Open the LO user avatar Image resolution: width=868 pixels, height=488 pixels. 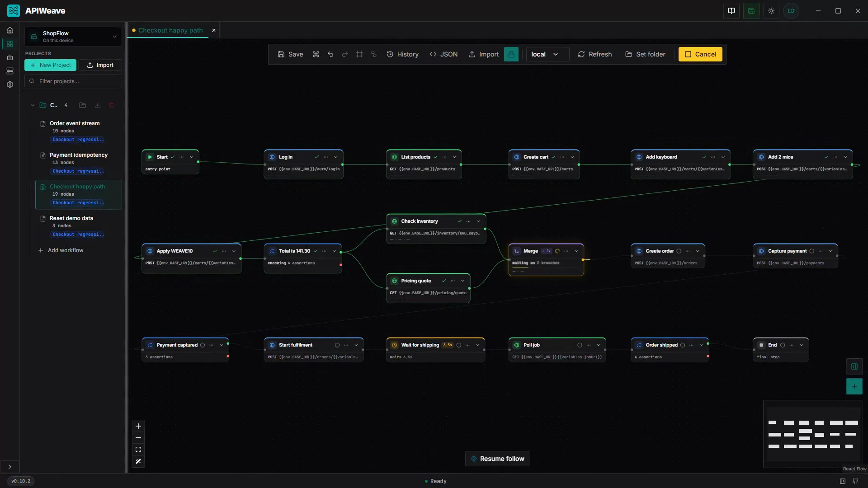[x=791, y=11]
